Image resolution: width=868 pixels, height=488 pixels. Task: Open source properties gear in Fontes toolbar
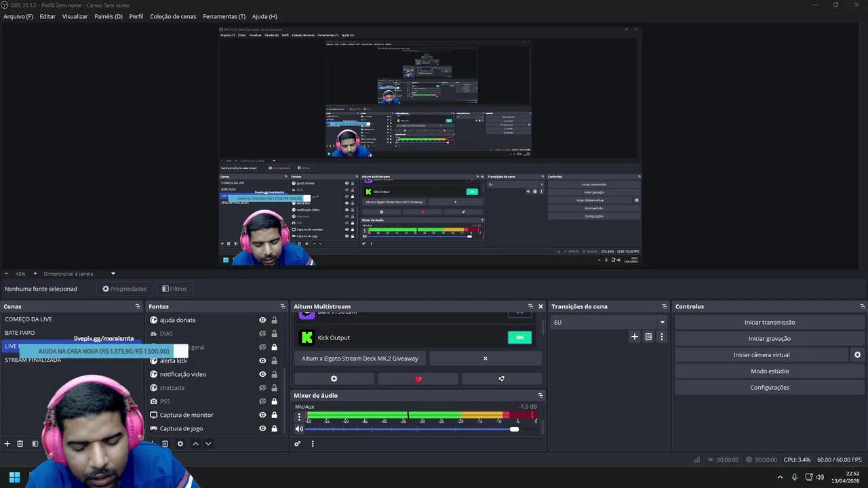pos(180,444)
